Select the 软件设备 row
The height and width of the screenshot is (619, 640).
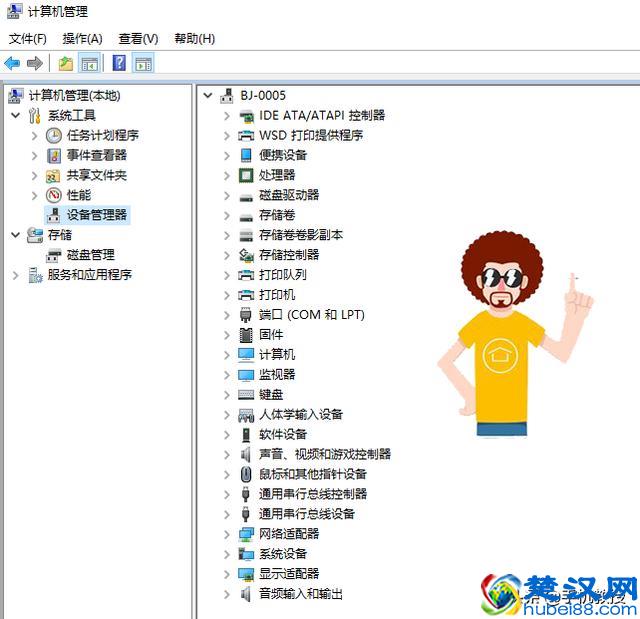tap(282, 435)
